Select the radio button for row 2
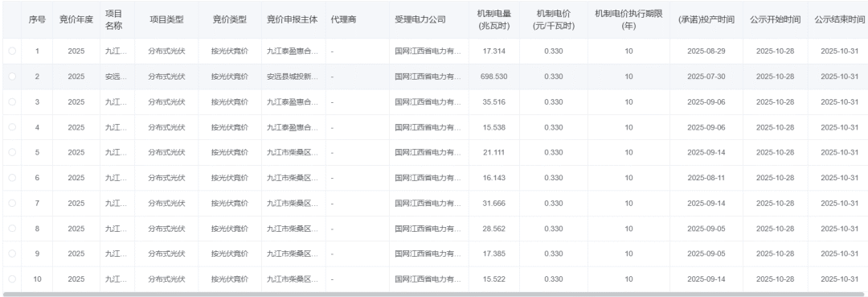 click(x=12, y=76)
